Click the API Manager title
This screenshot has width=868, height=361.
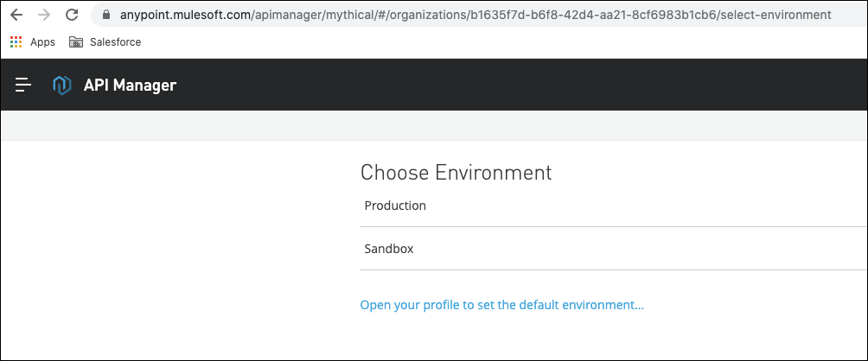point(130,85)
